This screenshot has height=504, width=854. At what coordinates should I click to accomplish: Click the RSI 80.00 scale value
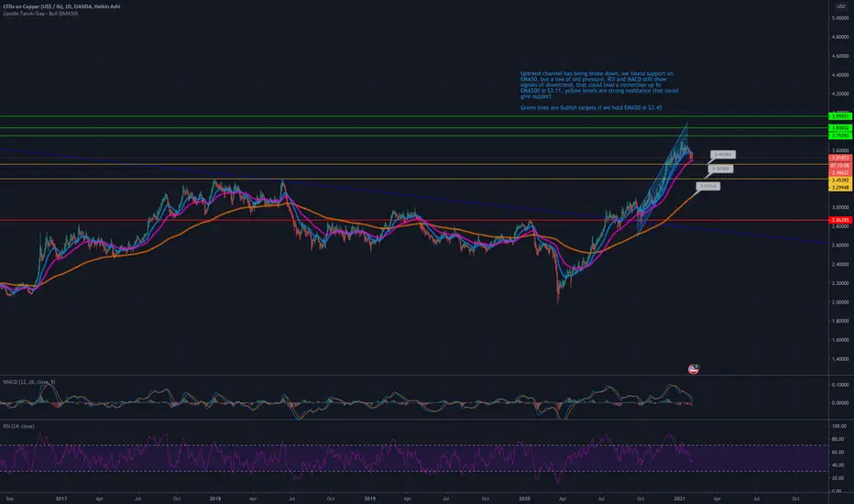tap(839, 439)
